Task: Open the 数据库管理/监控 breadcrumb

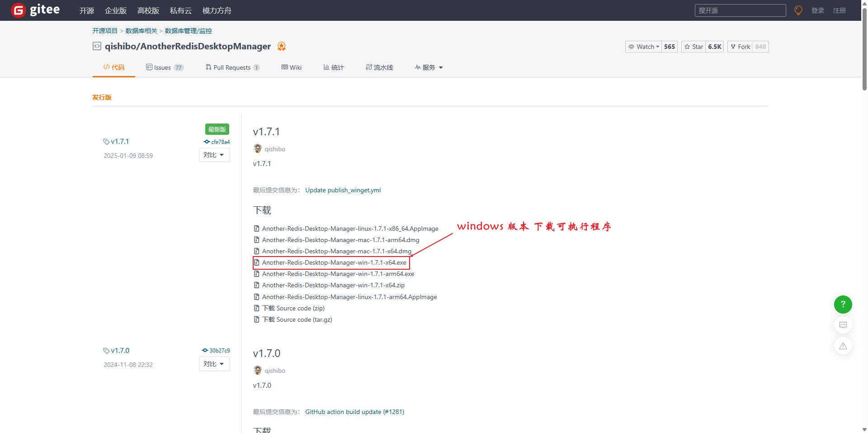Action: pyautogui.click(x=189, y=31)
